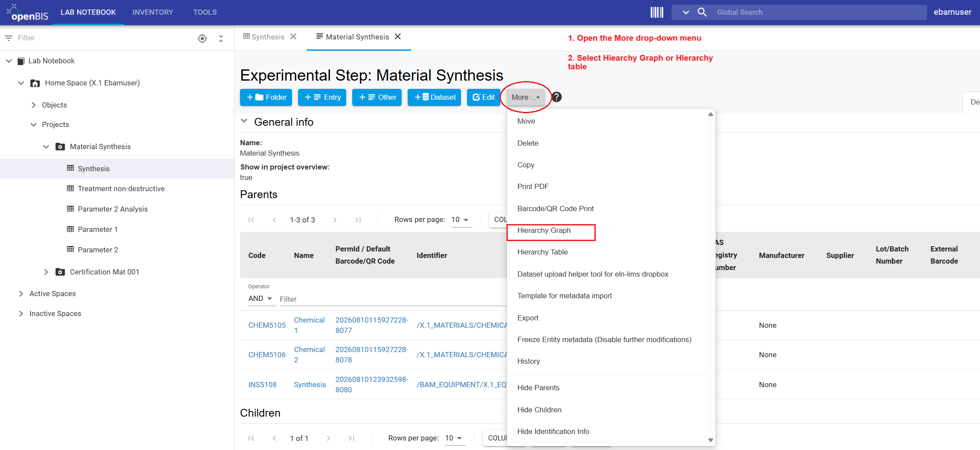This screenshot has height=450, width=980.
Task: Open the Tools tab
Action: 205,12
